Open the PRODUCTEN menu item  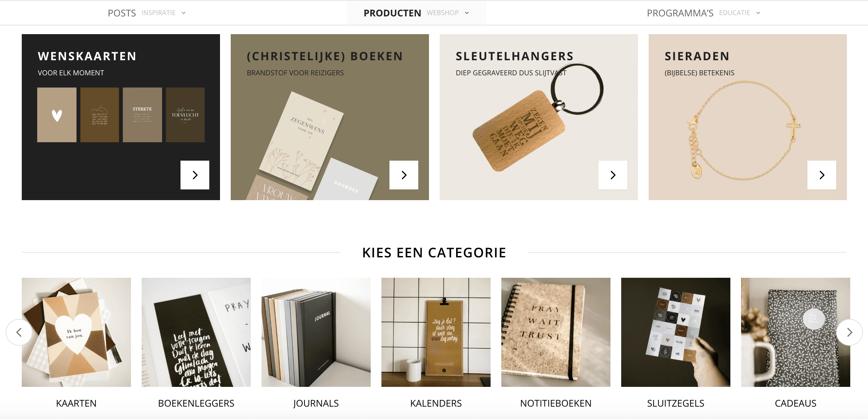(x=392, y=13)
